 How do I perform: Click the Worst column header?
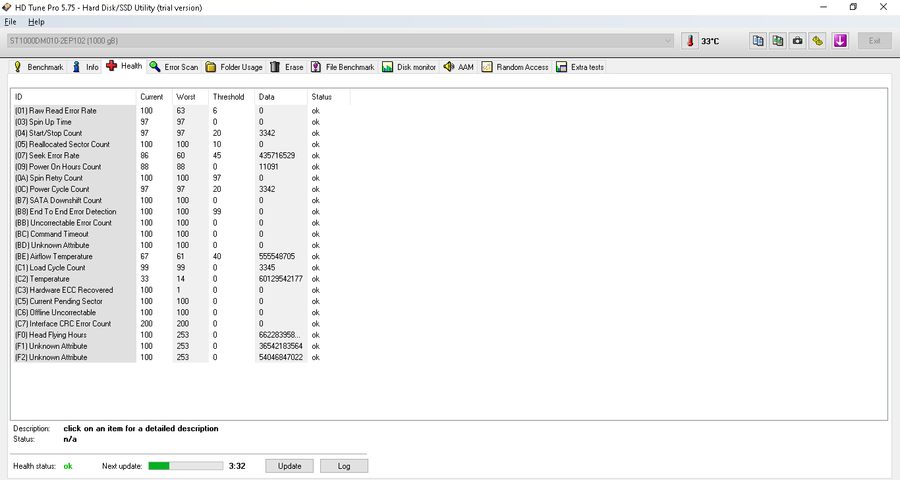(191, 96)
